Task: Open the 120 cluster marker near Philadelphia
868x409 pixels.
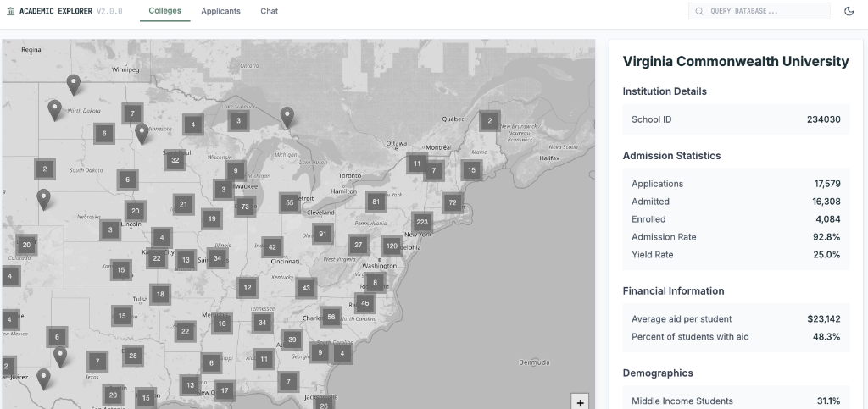Action: [x=392, y=246]
